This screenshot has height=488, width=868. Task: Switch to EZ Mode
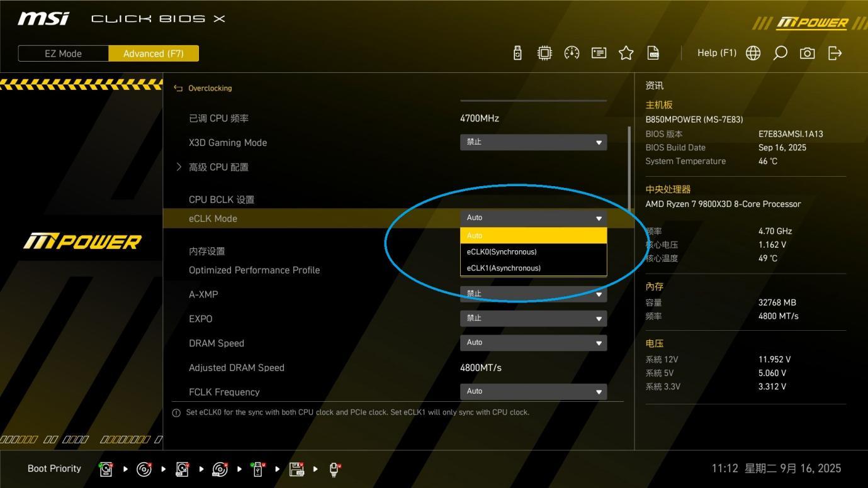(x=63, y=53)
